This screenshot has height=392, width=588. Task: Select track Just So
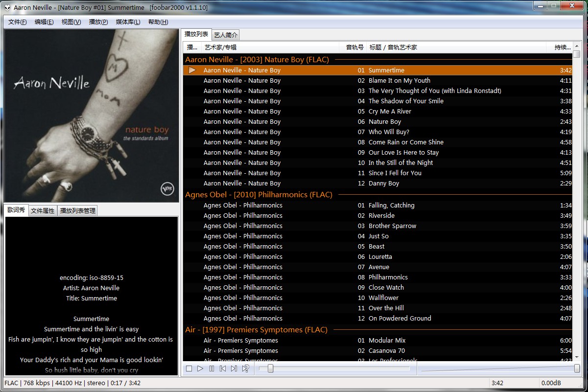[378, 236]
